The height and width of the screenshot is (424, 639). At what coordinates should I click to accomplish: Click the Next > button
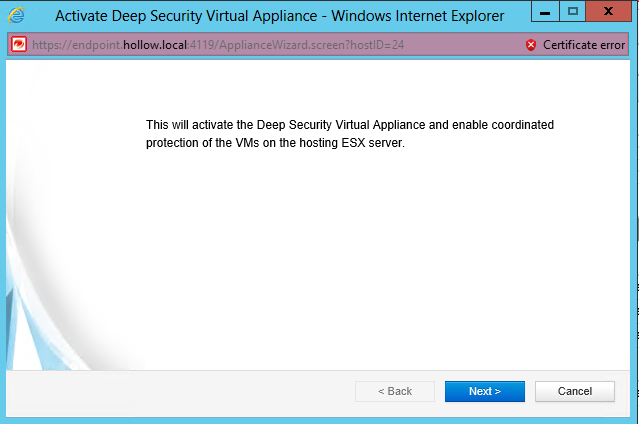[x=484, y=391]
